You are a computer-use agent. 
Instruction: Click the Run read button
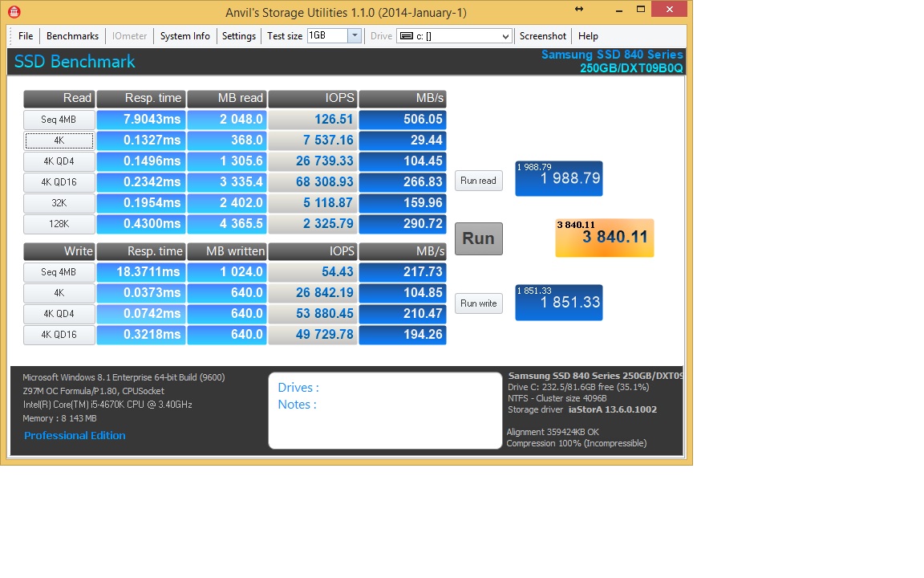[x=479, y=181]
